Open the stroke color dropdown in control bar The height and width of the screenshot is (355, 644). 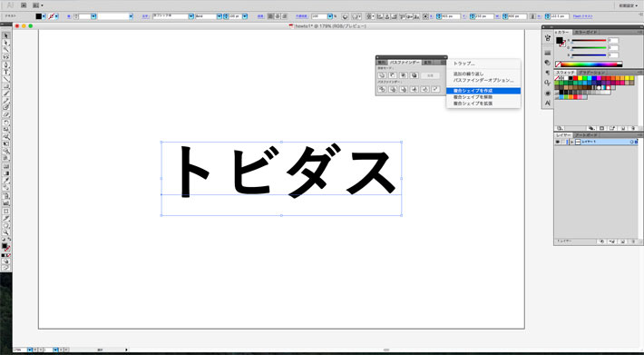[56, 16]
